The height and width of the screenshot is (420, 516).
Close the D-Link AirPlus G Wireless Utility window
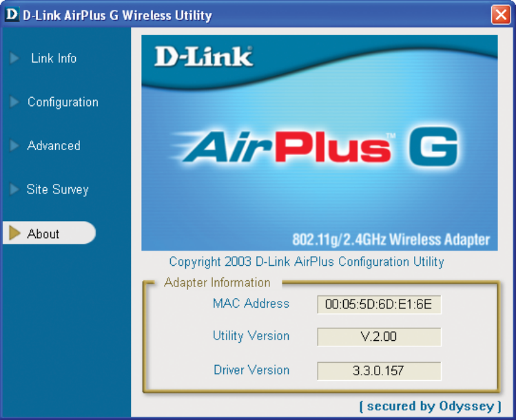[x=501, y=14]
